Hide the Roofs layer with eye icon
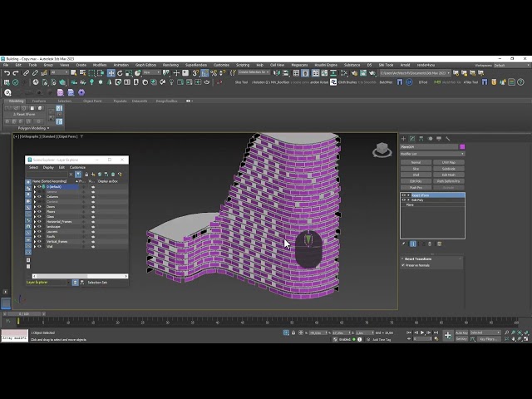Viewport: 532px width, 399px height. 39,236
